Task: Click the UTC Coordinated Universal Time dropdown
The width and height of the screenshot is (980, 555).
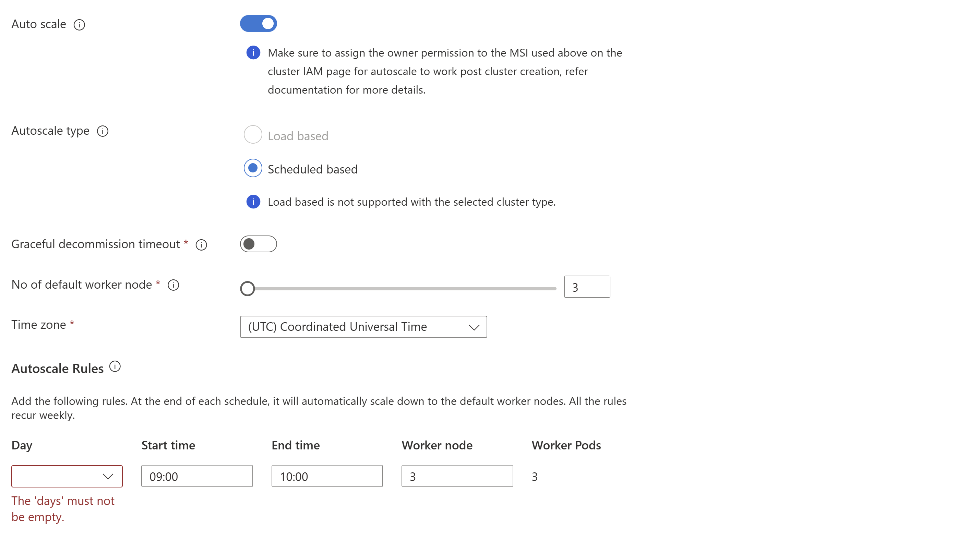Action: [x=363, y=327]
